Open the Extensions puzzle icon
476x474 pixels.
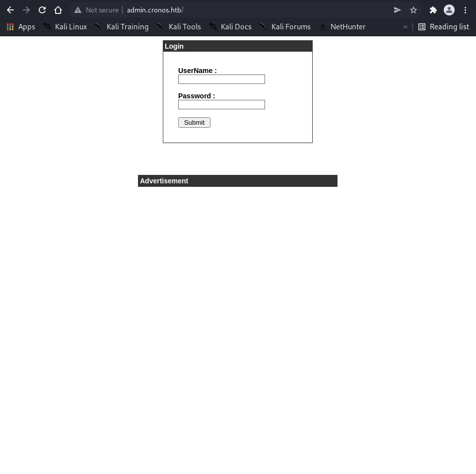(433, 10)
